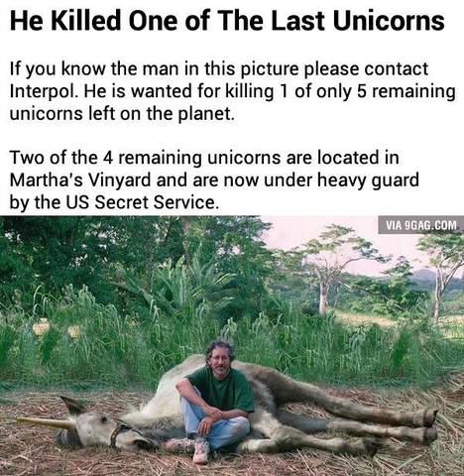Click the unicorn's horn in the photo
Viewport: 464px width, 476px height.
pyautogui.click(x=43, y=423)
